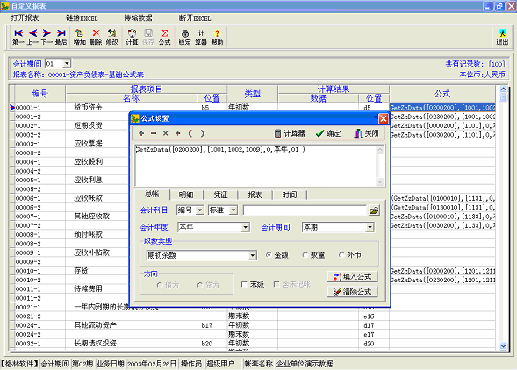Open the calculator icon in main toolbar
Screen dimensions: 517x370
point(201,37)
